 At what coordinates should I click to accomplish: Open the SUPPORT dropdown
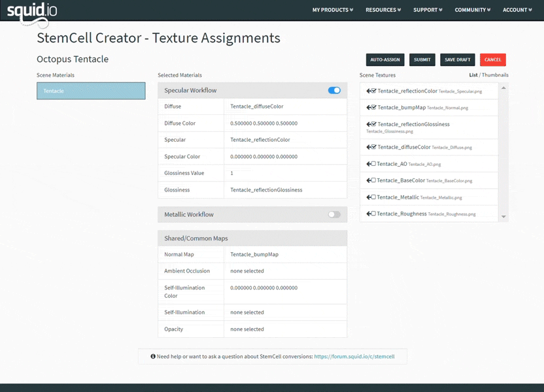428,10
